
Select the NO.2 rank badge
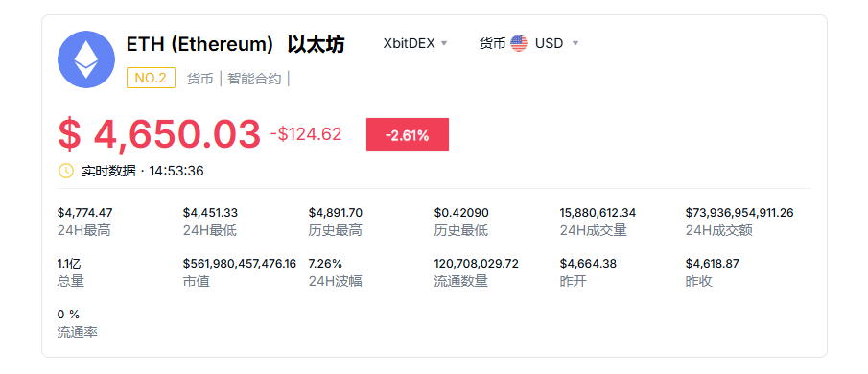pos(151,78)
